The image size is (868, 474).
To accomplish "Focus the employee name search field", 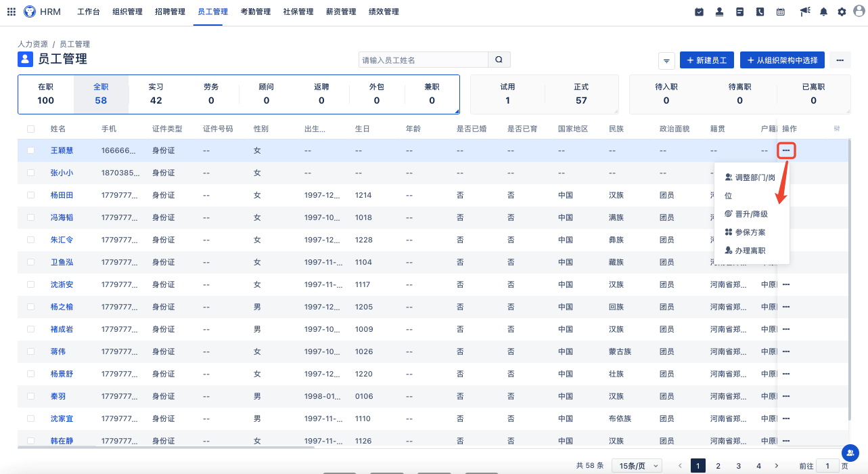I will coord(424,60).
